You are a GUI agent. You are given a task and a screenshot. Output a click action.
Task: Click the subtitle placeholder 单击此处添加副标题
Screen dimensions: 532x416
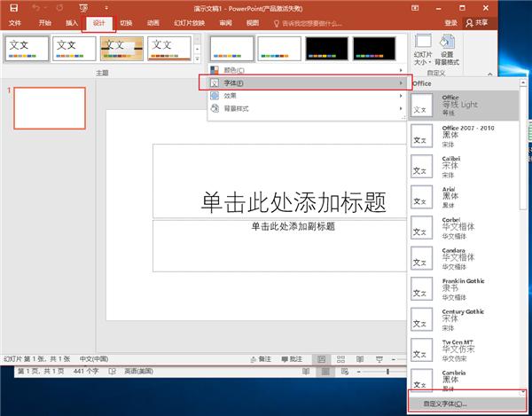pyautogui.click(x=293, y=226)
